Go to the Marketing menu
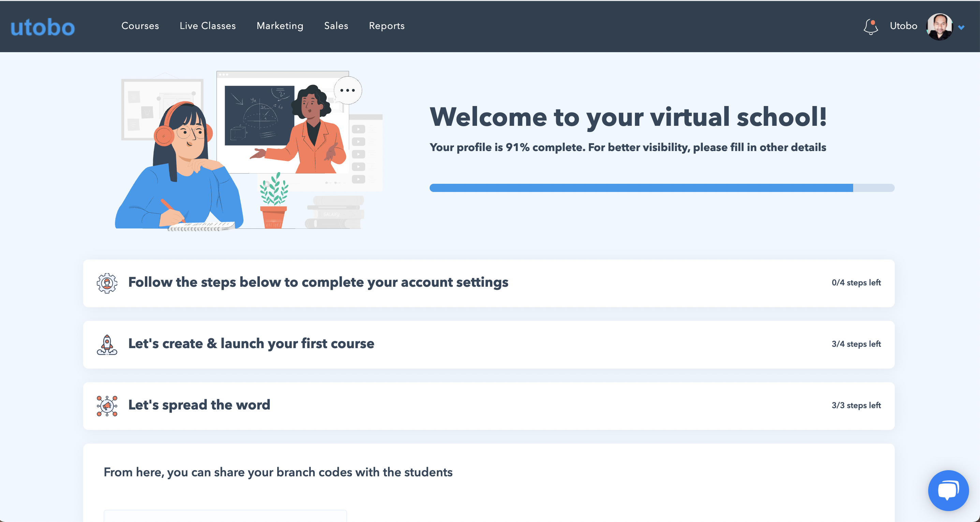Image resolution: width=980 pixels, height=522 pixels. [x=280, y=26]
